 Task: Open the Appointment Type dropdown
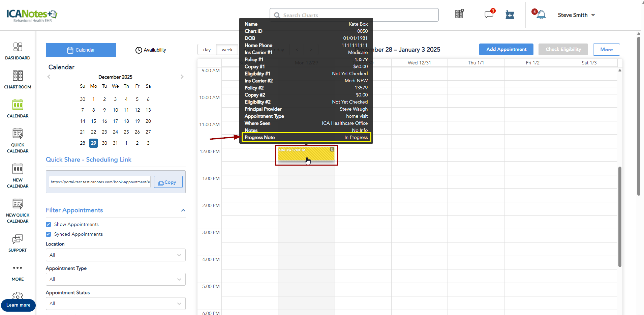(115, 279)
